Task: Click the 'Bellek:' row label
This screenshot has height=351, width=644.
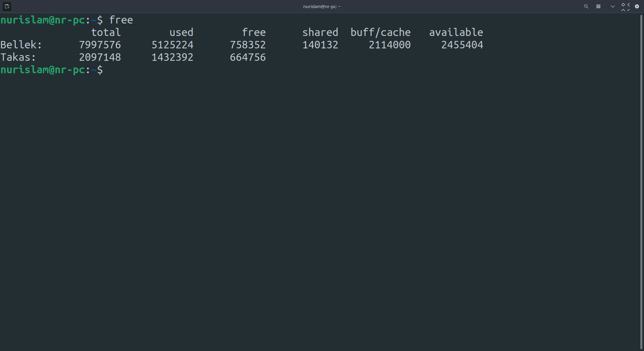Action: 21,45
